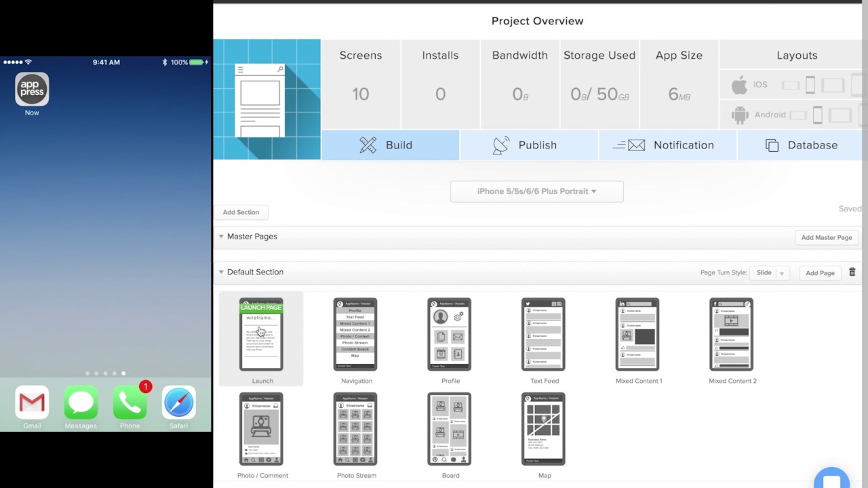Launch Safari from the phone dock
Image resolution: width=868 pixels, height=488 pixels.
(179, 403)
